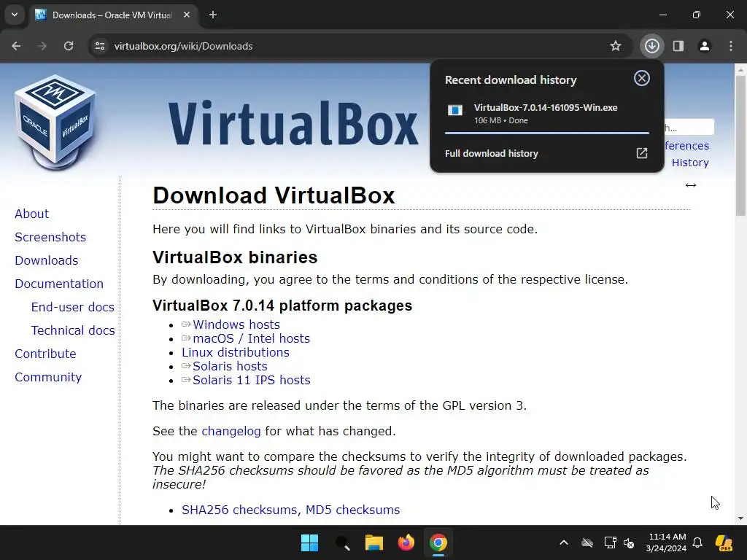The image size is (747, 560).
Task: Open the Contribute sidebar link
Action: pos(46,354)
